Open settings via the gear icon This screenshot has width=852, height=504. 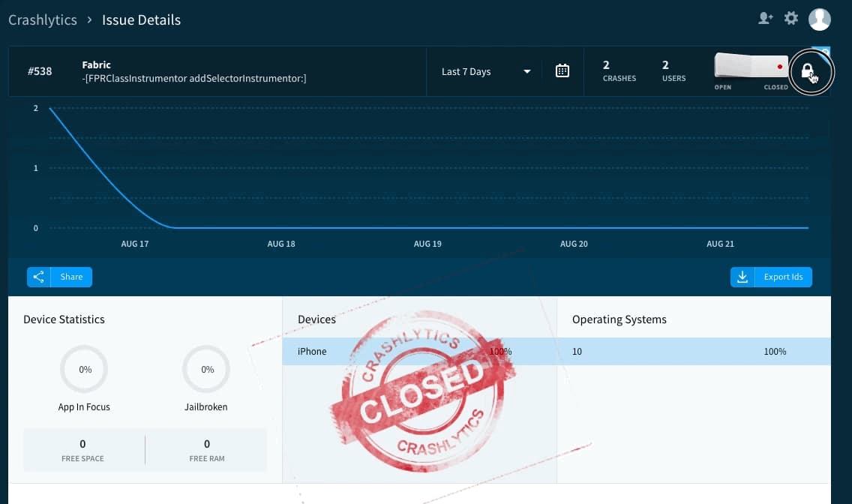tap(791, 18)
